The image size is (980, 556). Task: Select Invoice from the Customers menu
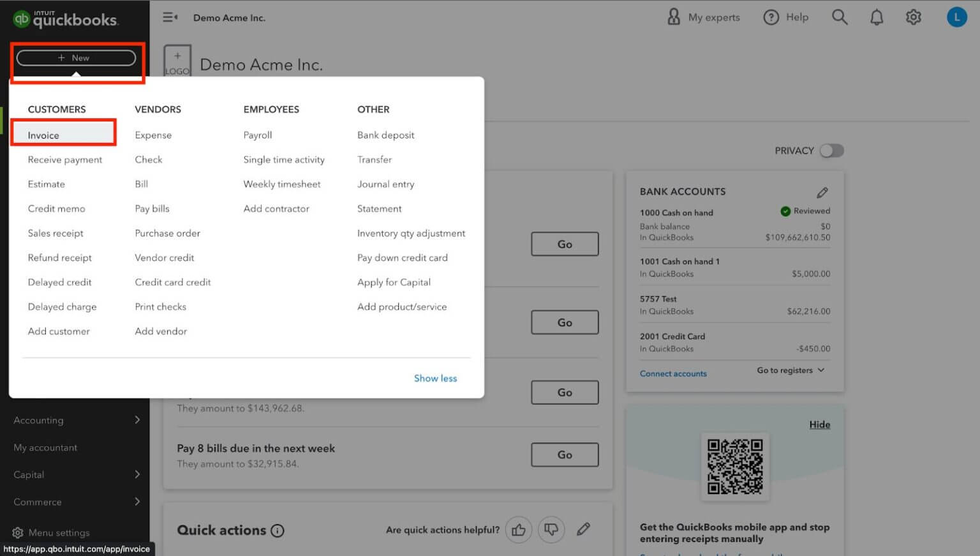(42, 134)
